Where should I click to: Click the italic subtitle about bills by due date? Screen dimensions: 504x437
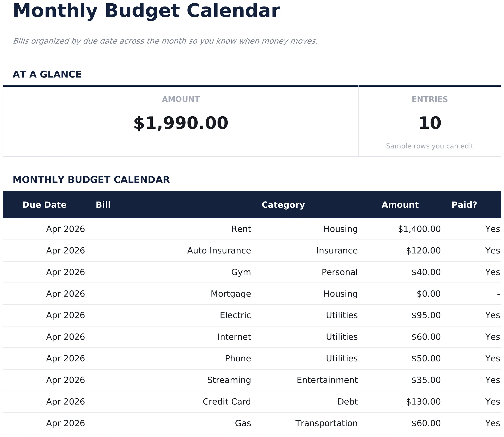pos(165,41)
